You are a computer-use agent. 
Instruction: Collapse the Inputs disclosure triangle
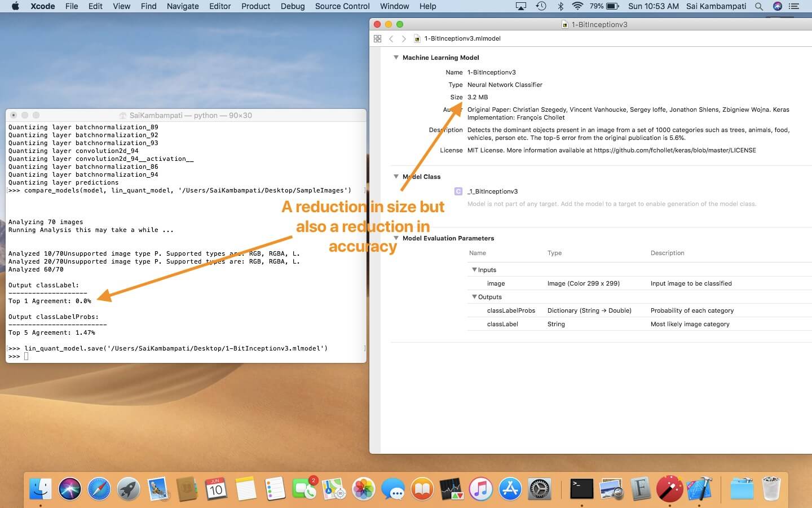click(x=474, y=270)
